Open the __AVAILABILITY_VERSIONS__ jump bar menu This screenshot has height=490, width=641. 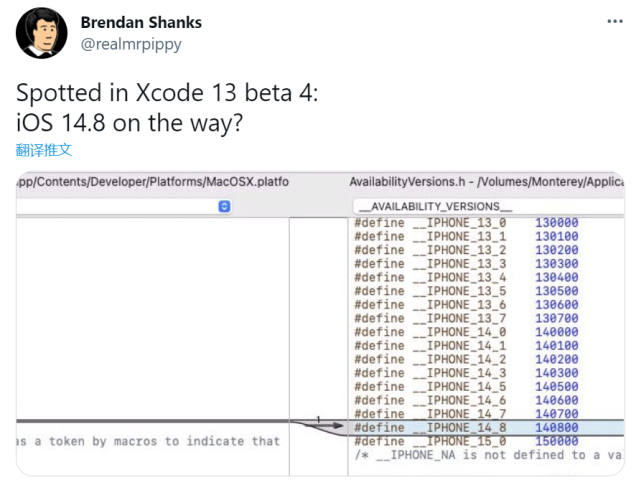434,206
